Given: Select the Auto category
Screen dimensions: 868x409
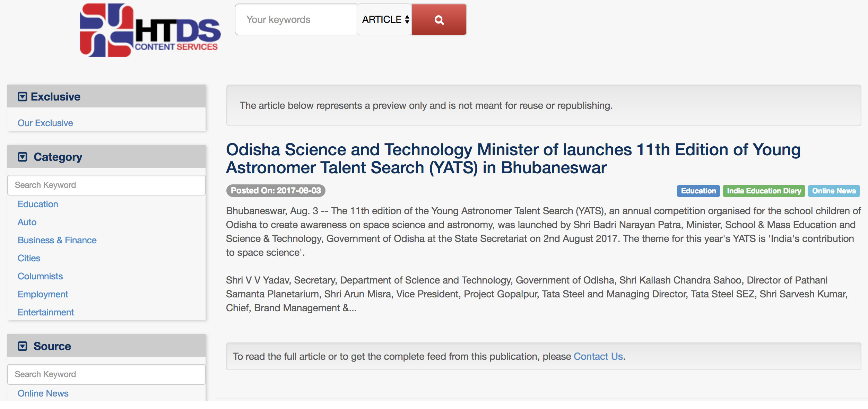Looking at the screenshot, I should 27,222.
